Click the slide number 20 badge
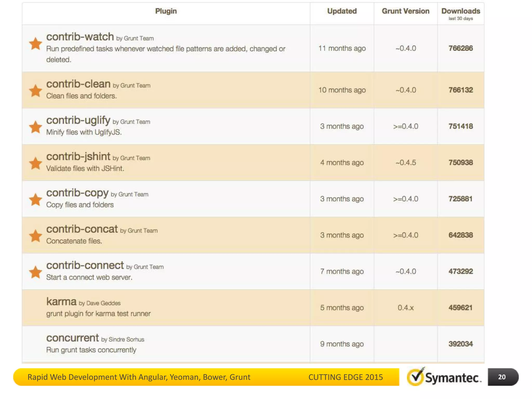Screen dimensions: 532x399 click(503, 377)
